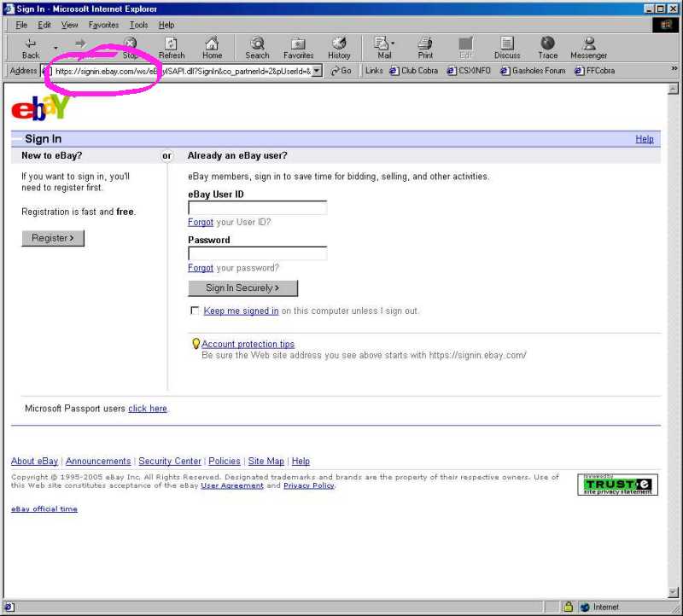The height and width of the screenshot is (616, 683).
Task: Open the Favorites menu in menu bar
Action: [x=103, y=26]
